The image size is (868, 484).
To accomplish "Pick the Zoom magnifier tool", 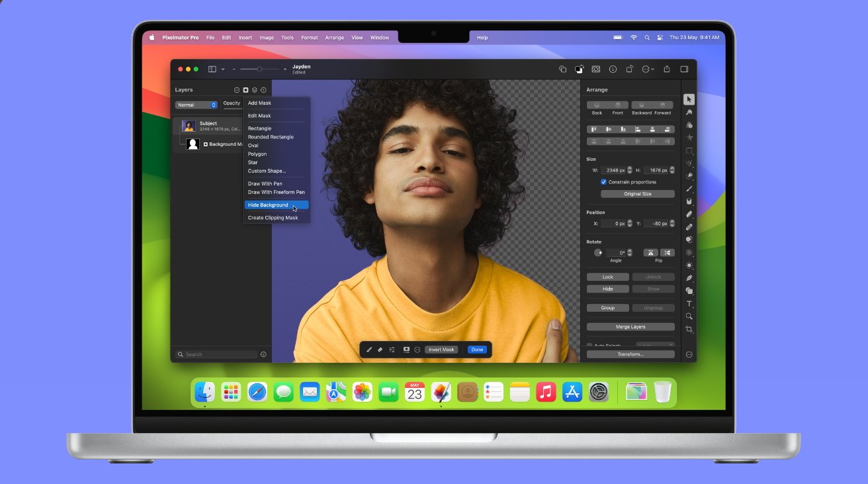I will click(x=689, y=316).
